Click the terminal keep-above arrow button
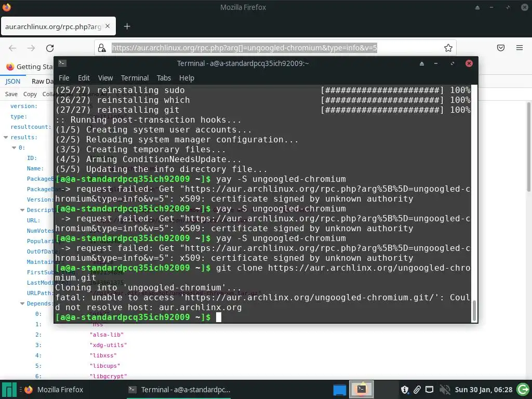Viewport: 532px width, 399px height. 422,63
